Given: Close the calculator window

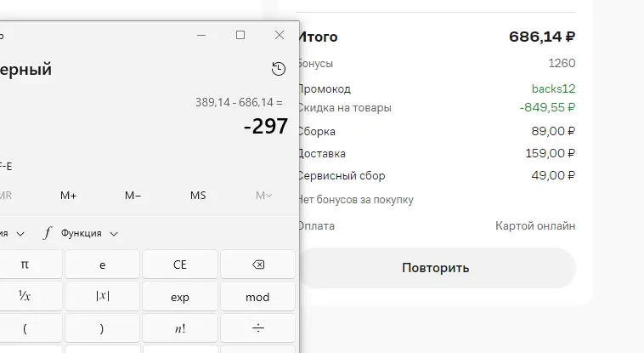Looking at the screenshot, I should [x=280, y=36].
